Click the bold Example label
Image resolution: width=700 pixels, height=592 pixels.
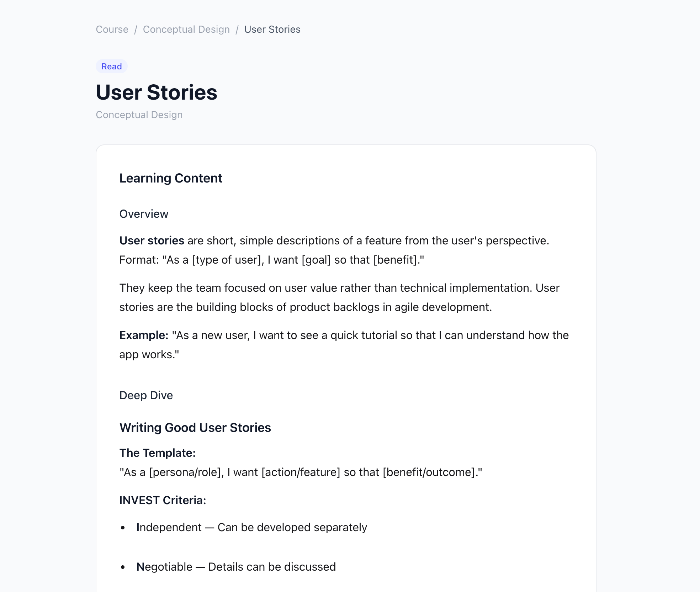[x=144, y=335]
